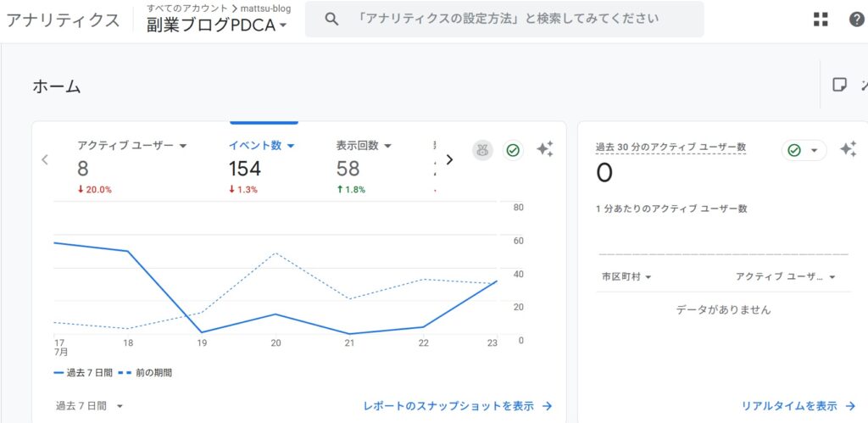Open the アクティブ ユーザー metric dropdown
The height and width of the screenshot is (423, 868).
[x=132, y=146]
